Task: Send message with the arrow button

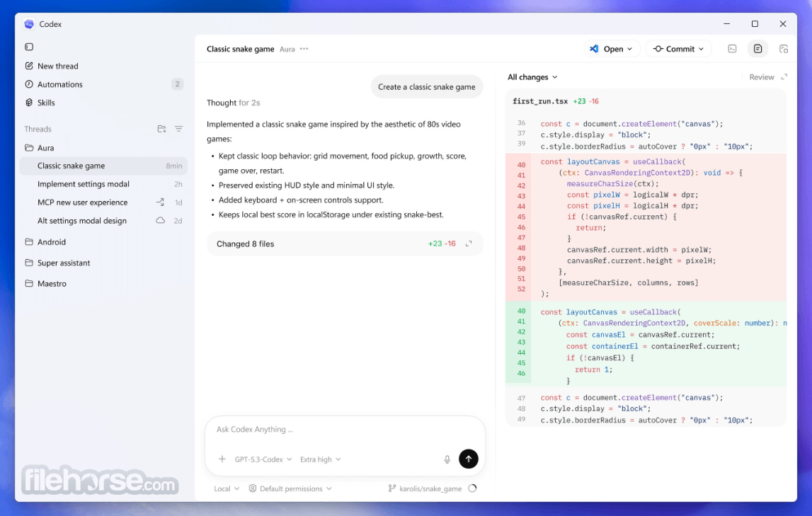Action: [x=469, y=459]
